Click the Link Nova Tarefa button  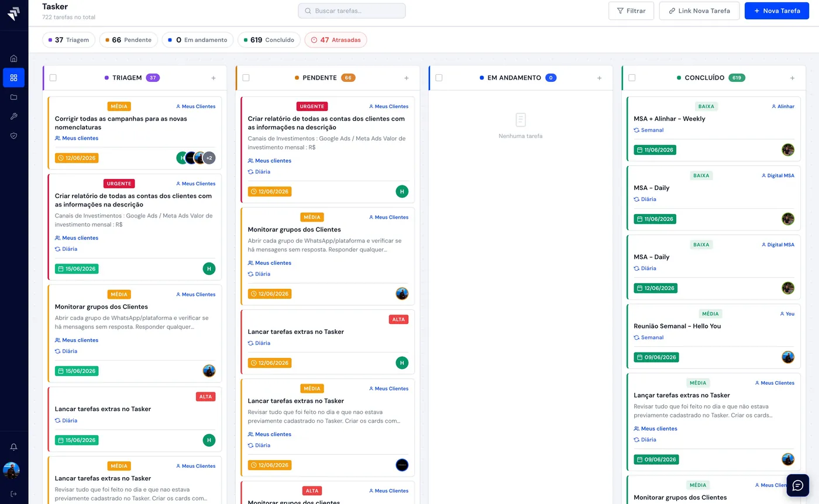click(x=699, y=11)
